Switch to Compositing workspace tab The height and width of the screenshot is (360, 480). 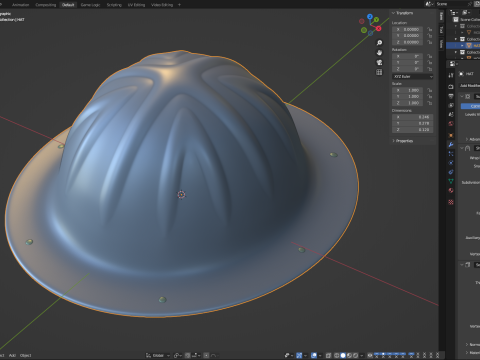[46, 5]
